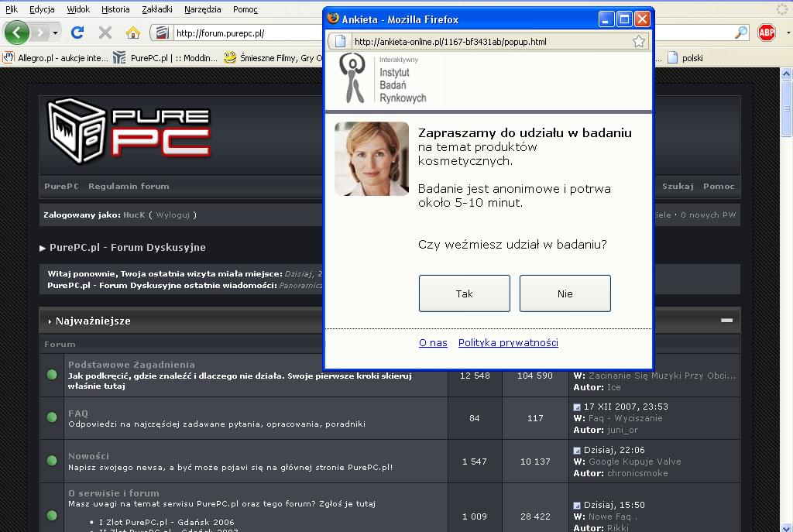Bookmark popup page with the star icon
The image size is (793, 532).
(639, 42)
